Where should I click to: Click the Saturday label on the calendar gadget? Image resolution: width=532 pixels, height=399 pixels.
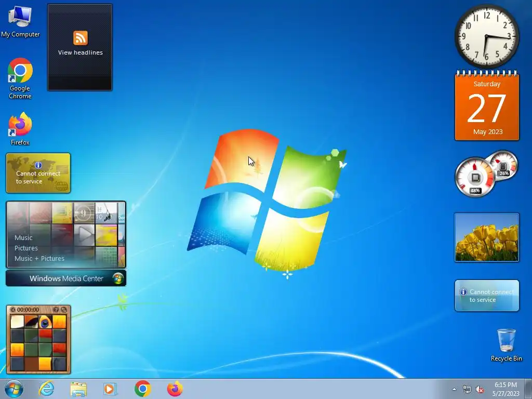[x=487, y=84]
